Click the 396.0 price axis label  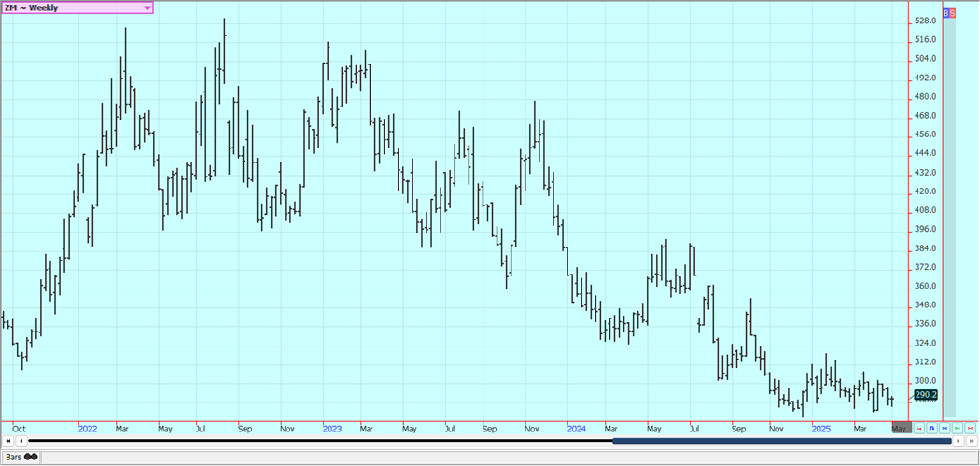pos(925,230)
